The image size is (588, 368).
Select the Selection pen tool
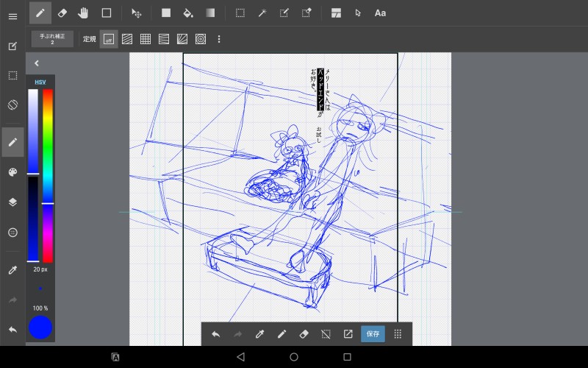point(284,13)
